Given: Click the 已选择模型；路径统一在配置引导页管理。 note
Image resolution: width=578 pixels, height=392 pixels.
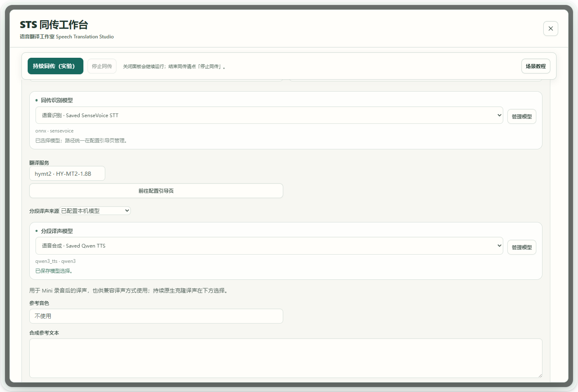Looking at the screenshot, I should [81, 141].
